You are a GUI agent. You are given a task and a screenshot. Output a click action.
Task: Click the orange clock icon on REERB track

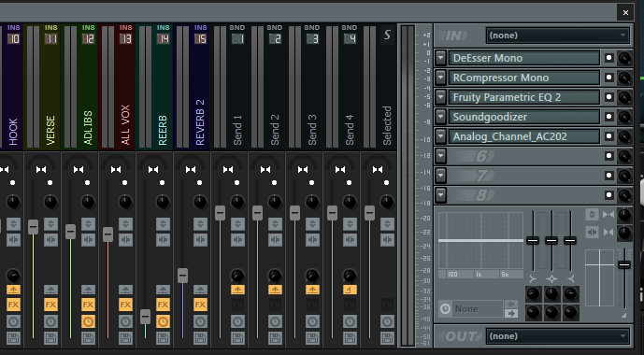coord(163,321)
